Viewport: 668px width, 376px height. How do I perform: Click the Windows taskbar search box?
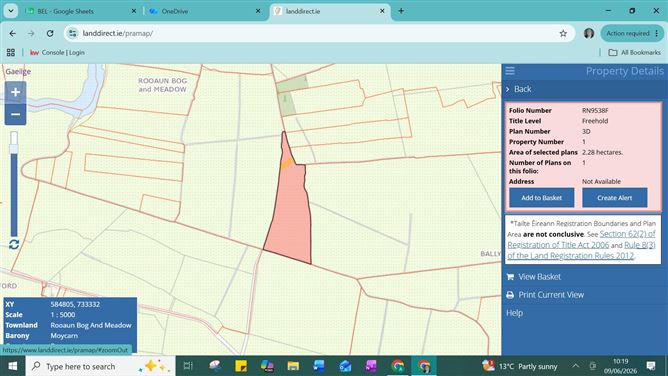101,366
